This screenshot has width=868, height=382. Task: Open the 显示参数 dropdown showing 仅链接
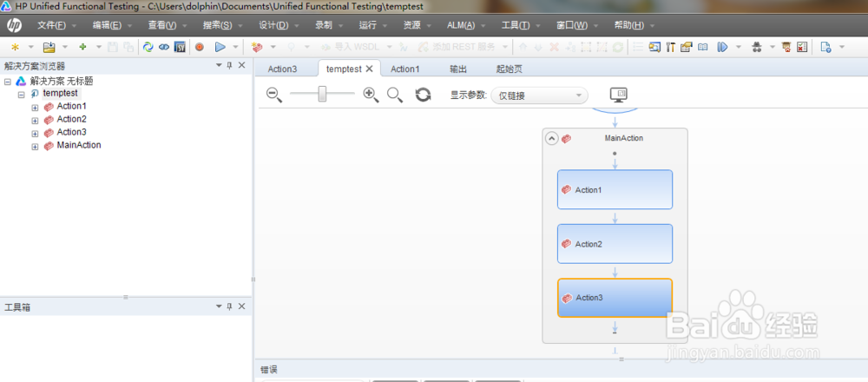(539, 95)
